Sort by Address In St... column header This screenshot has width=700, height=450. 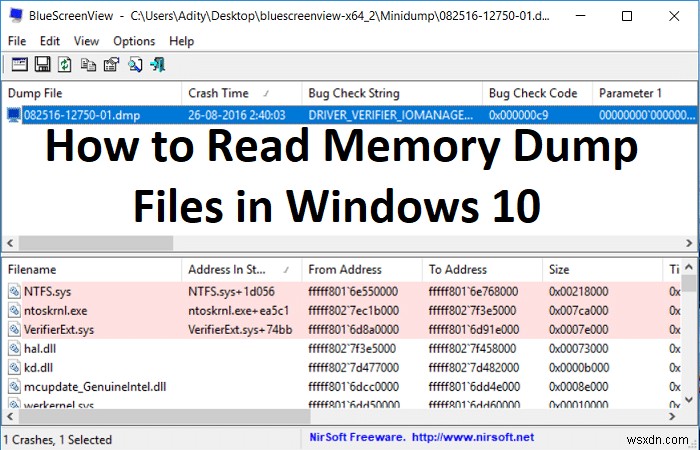pos(242,270)
